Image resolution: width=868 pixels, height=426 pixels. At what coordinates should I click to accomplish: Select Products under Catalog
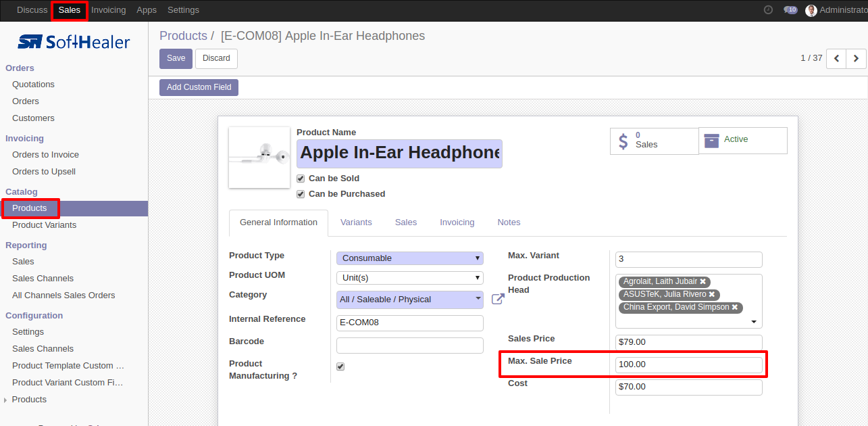click(30, 208)
